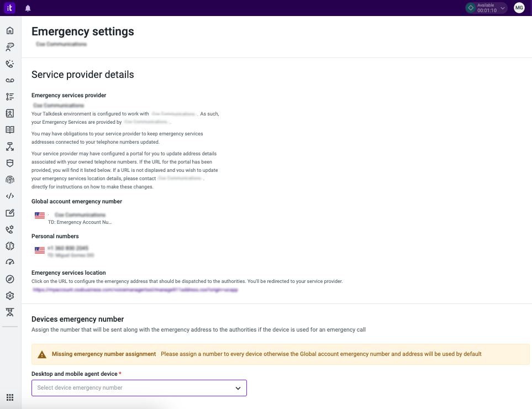Click the Talkdesk logo in top bar

click(x=9, y=8)
